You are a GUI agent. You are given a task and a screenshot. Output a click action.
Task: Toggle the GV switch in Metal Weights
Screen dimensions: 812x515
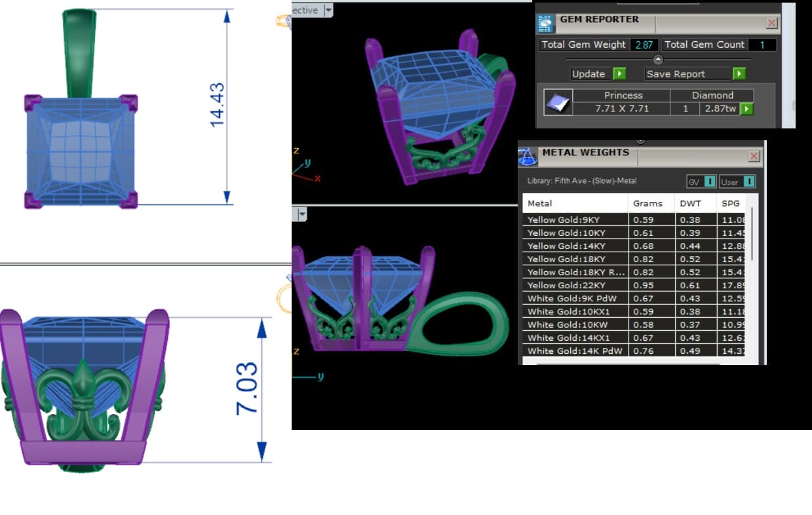701,181
